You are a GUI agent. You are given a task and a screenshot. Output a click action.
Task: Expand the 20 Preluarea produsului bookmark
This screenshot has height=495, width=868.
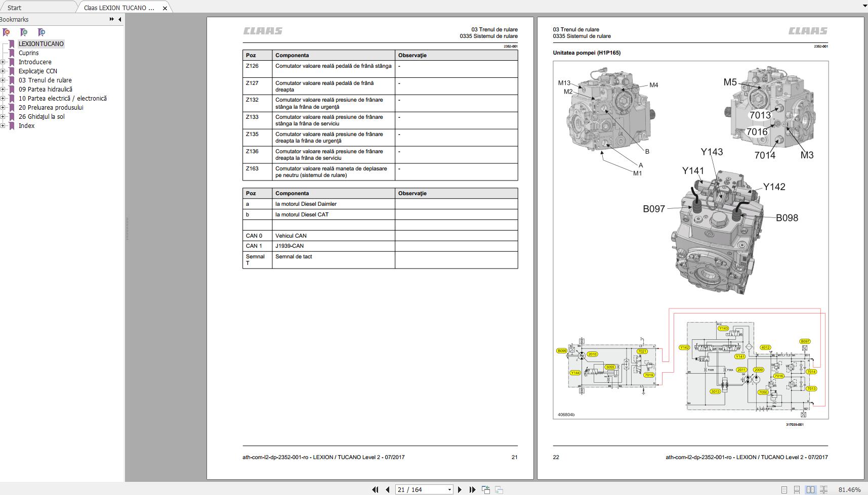3,108
